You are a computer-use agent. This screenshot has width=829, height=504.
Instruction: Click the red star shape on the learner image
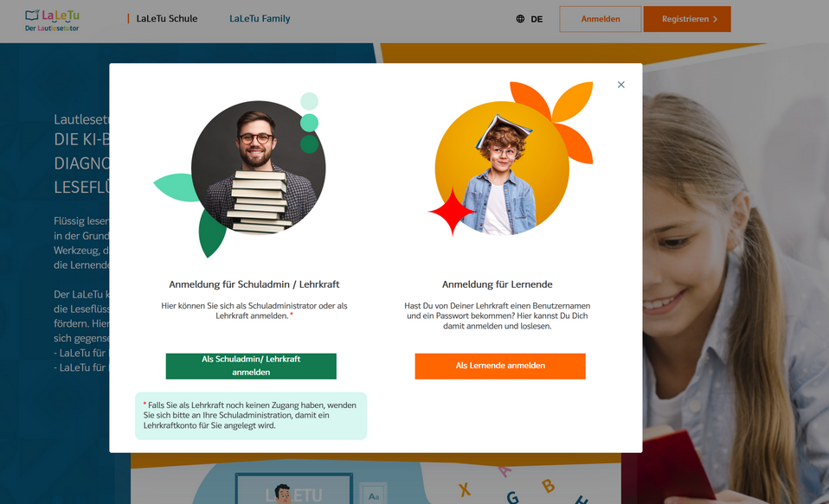click(x=452, y=211)
